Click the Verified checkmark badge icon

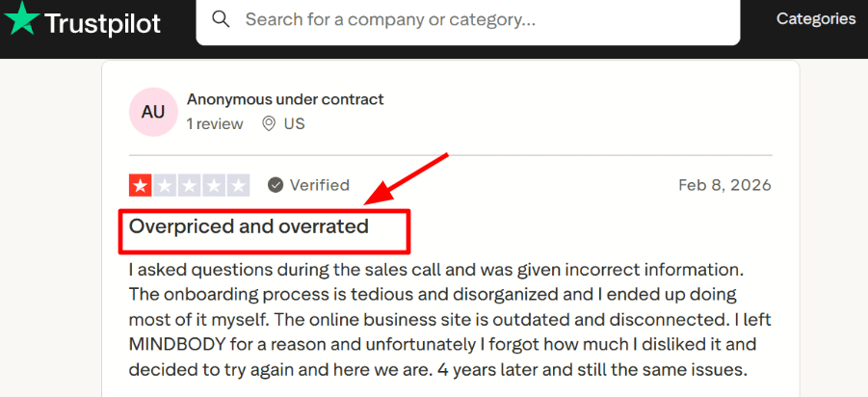pos(276,185)
